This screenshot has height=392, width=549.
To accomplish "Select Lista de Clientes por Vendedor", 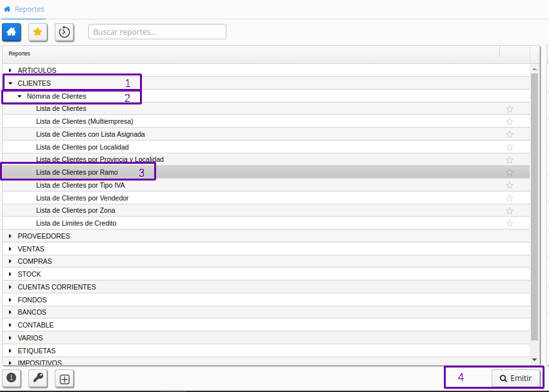I will pos(83,198).
